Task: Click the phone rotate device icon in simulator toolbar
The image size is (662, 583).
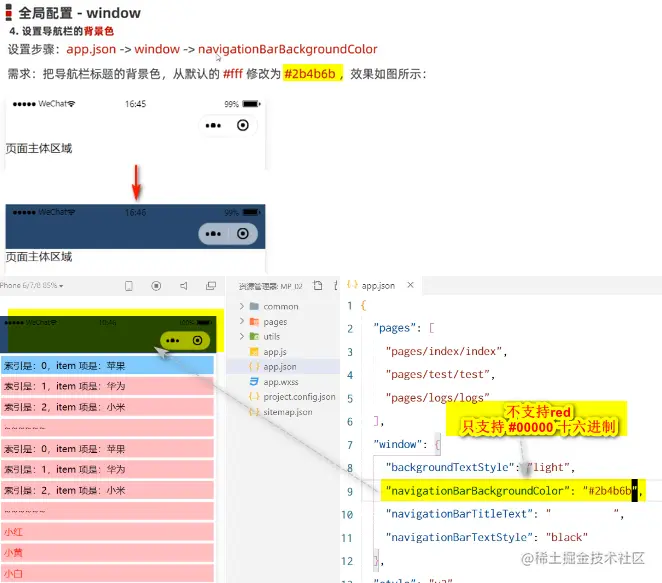Action: pos(129,286)
